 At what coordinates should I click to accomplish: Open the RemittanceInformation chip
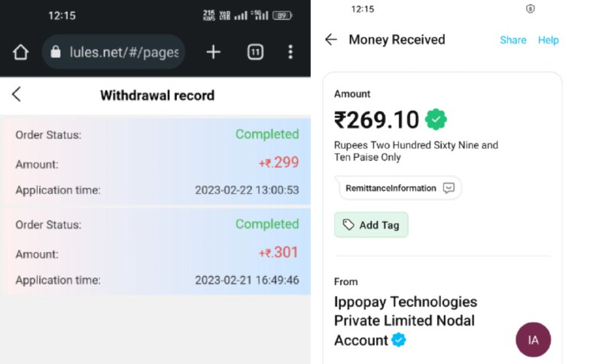(x=400, y=188)
